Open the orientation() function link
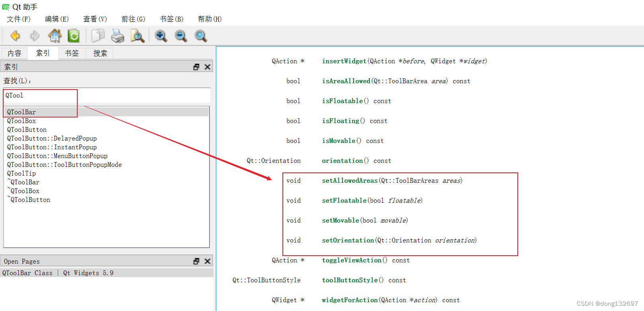The height and width of the screenshot is (311, 644). click(x=343, y=160)
